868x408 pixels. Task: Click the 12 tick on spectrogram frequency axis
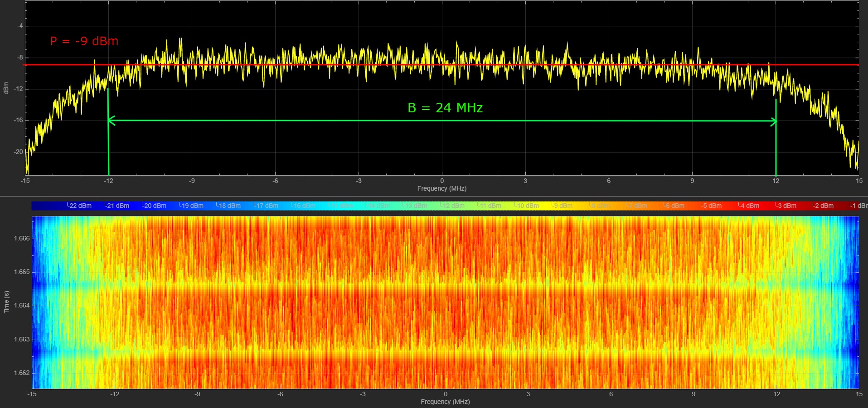coord(777,394)
